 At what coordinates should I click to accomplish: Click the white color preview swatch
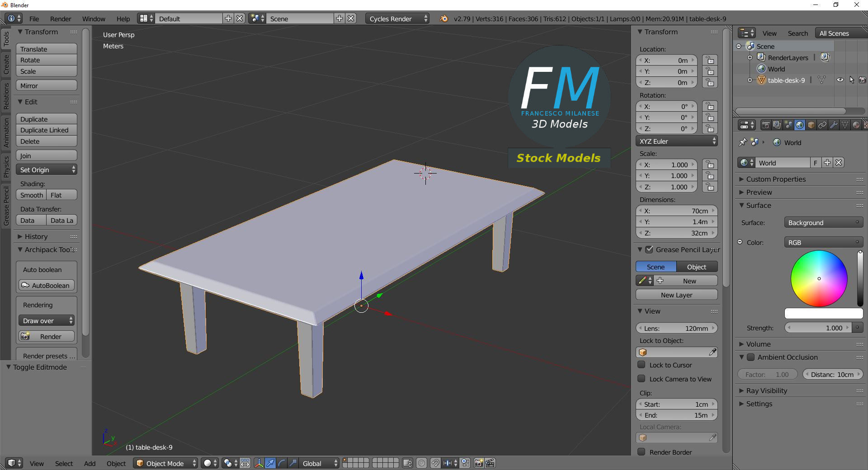(x=823, y=313)
